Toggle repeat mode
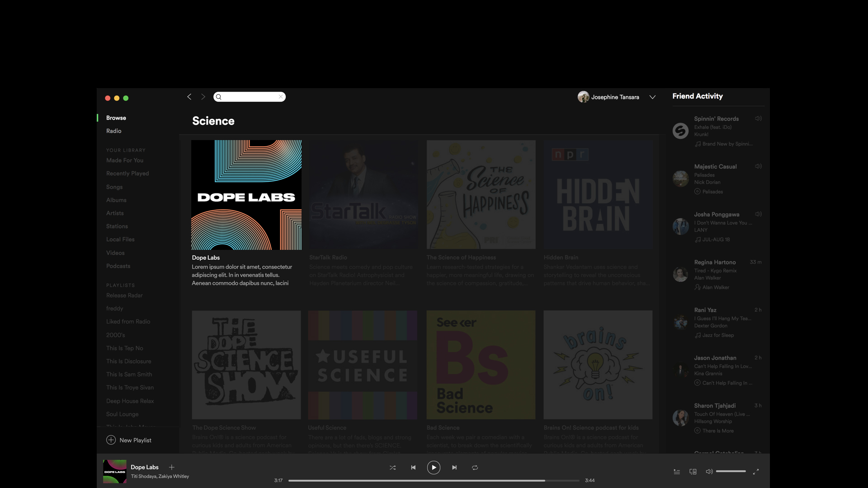 tap(475, 468)
